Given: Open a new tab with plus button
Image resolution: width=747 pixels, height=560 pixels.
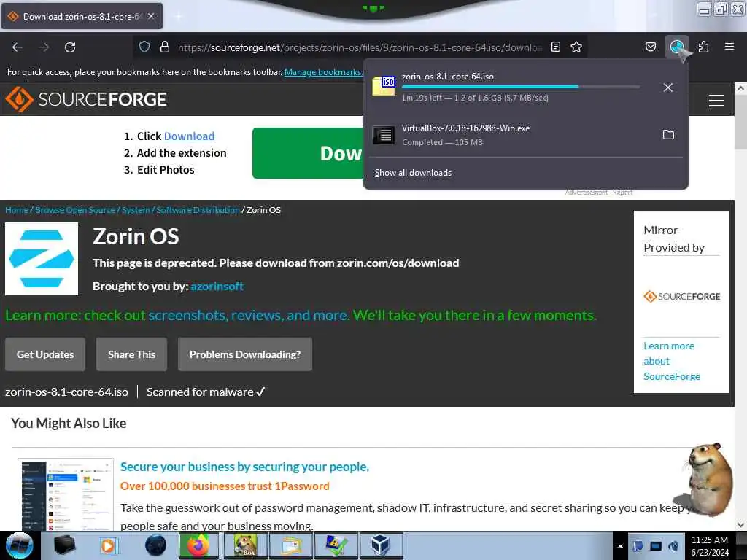Looking at the screenshot, I should [179, 16].
